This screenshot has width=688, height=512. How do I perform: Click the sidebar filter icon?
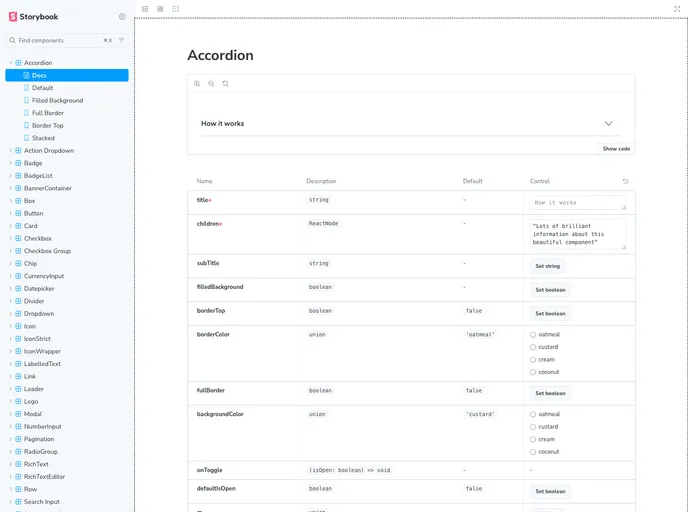click(x=122, y=40)
